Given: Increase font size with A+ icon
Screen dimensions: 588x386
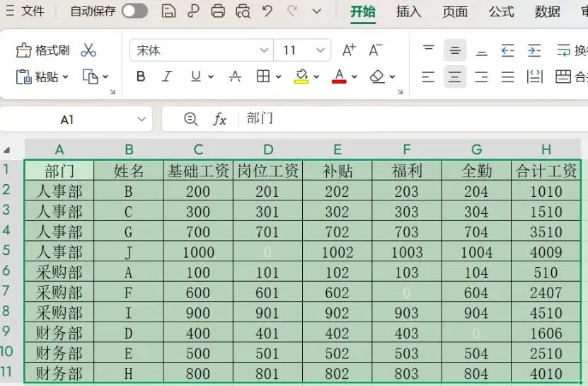Looking at the screenshot, I should coord(349,50).
